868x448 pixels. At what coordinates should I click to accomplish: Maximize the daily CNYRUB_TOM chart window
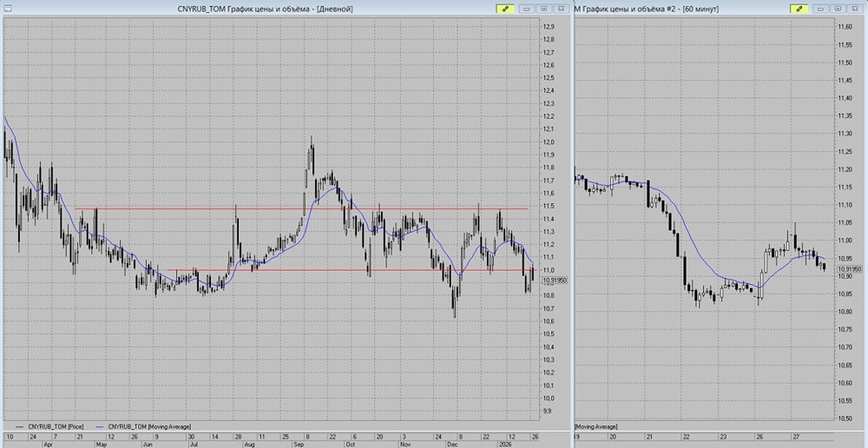pos(543,8)
